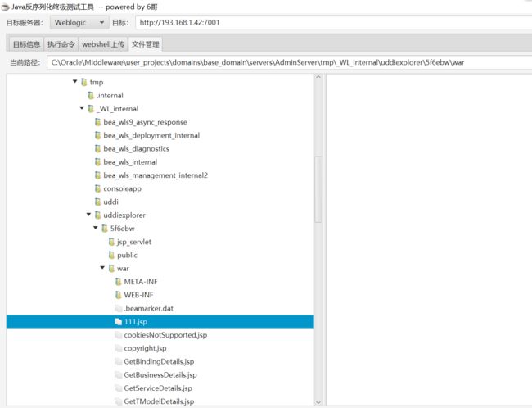Select the '.beamarker.dat' file name
This screenshot has width=532, height=408.
click(149, 308)
